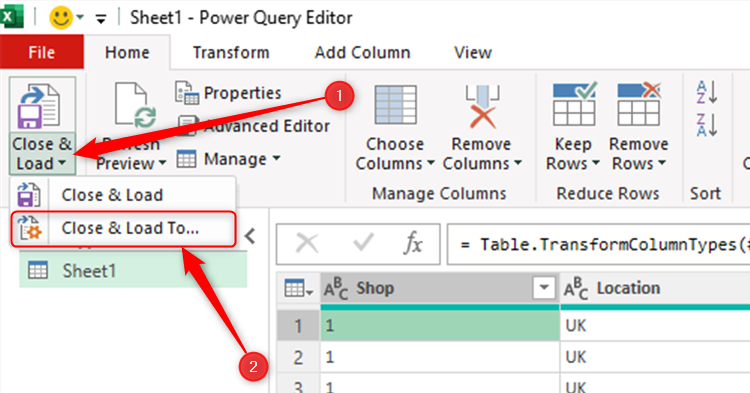This screenshot has width=750, height=393.
Task: Click the smiley feedback icon
Action: (61, 18)
